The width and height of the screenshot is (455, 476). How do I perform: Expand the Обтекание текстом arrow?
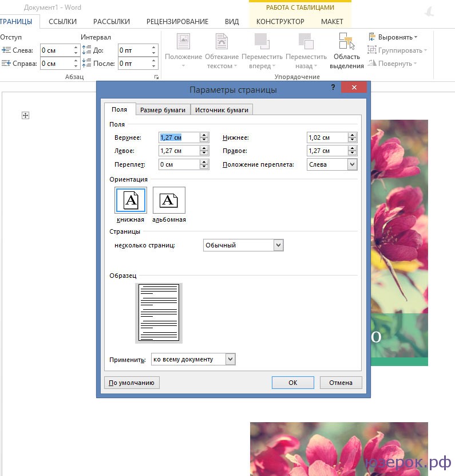click(235, 66)
